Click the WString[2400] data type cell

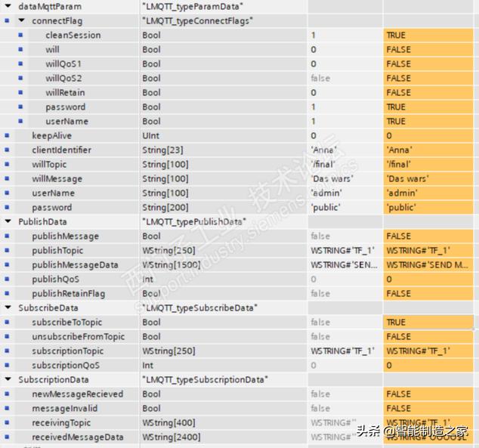click(x=224, y=437)
